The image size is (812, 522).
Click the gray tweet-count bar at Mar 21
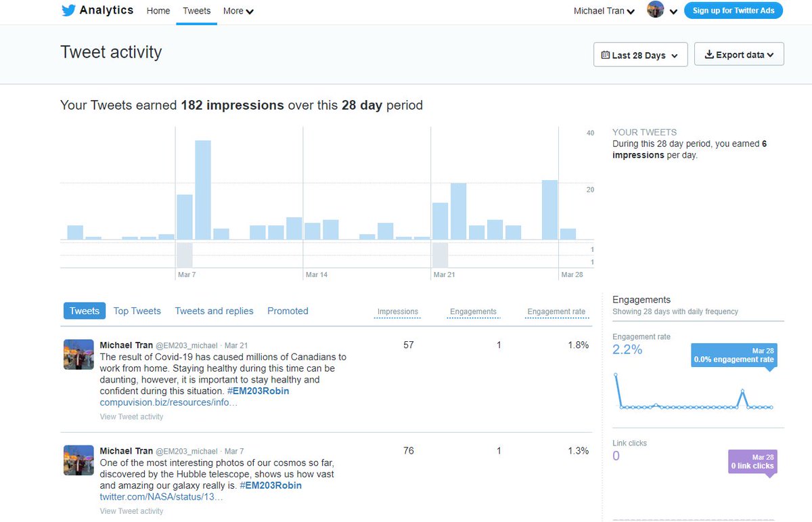[440, 255]
